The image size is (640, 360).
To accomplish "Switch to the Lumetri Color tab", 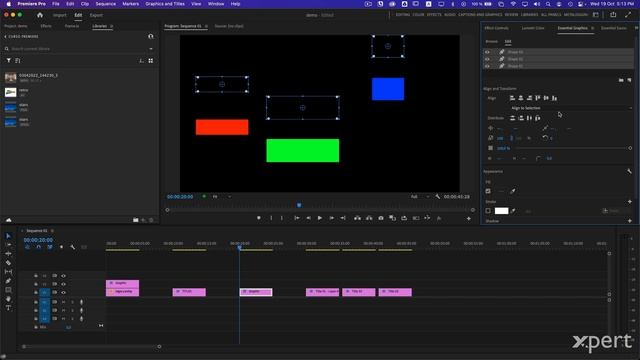I will tap(533, 28).
